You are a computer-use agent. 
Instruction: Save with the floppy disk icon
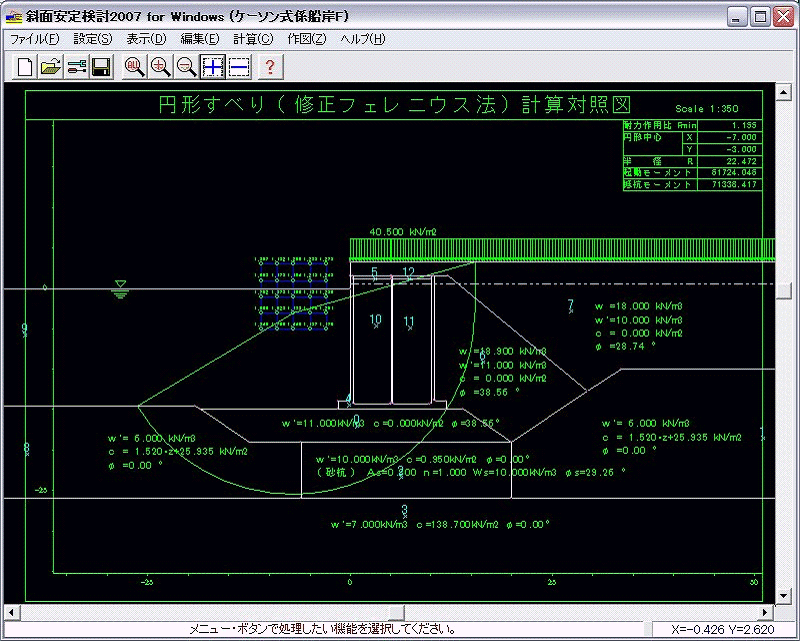click(x=101, y=67)
